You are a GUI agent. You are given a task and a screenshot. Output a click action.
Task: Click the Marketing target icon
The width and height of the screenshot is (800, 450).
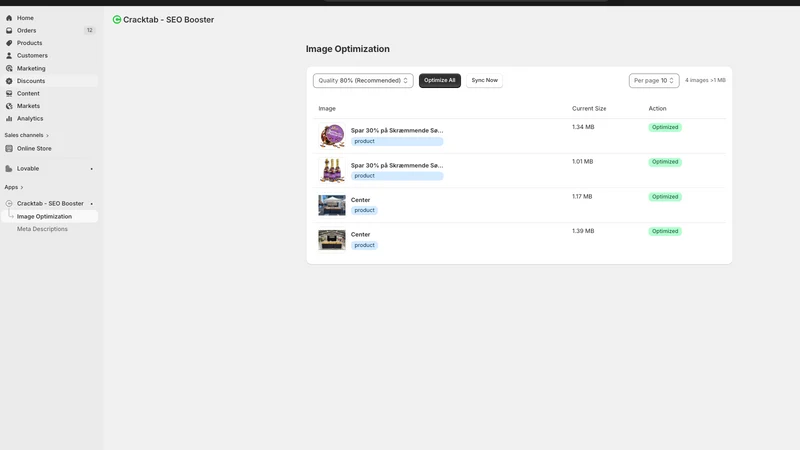(9, 68)
